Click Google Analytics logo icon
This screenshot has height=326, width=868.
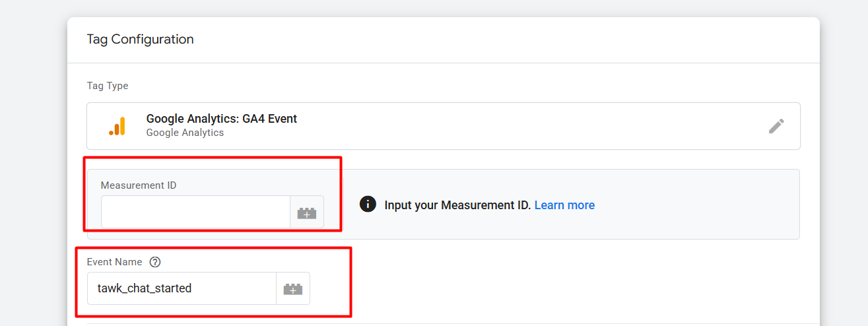tap(117, 125)
